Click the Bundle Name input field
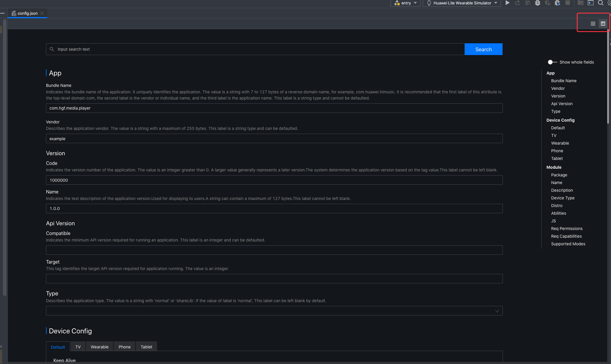611x364 pixels. click(x=274, y=108)
